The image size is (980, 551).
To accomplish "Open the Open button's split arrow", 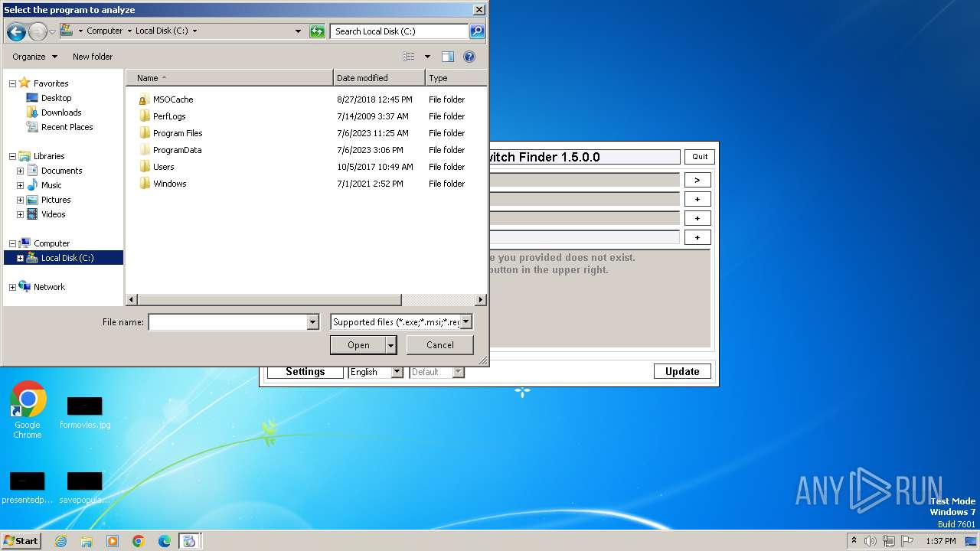I will 391,345.
